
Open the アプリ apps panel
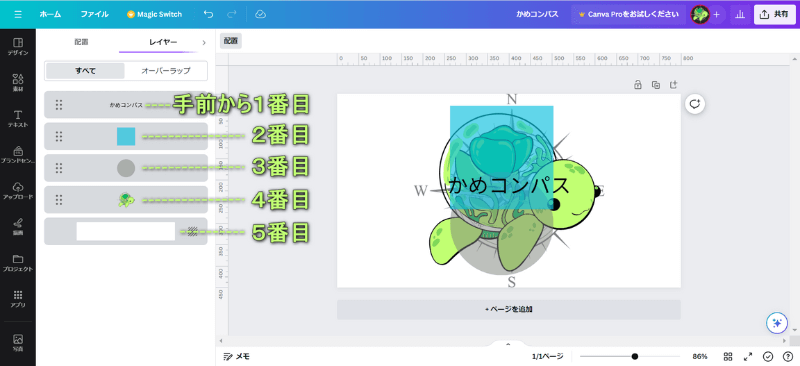[x=18, y=299]
